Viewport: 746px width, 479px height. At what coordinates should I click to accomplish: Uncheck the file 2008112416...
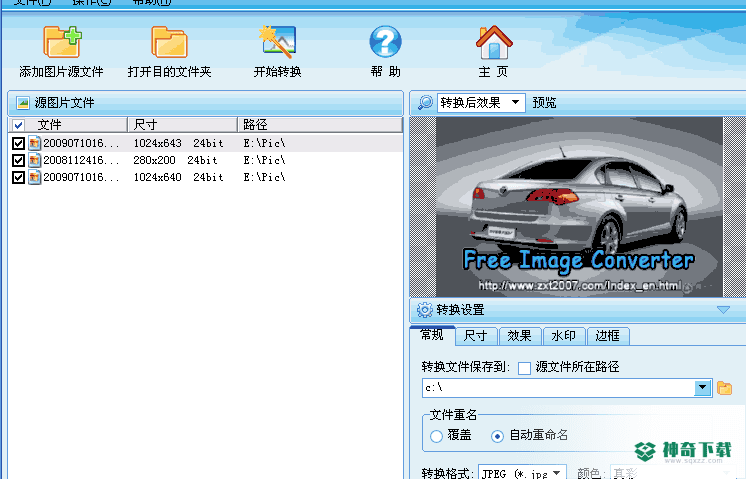tap(18, 160)
